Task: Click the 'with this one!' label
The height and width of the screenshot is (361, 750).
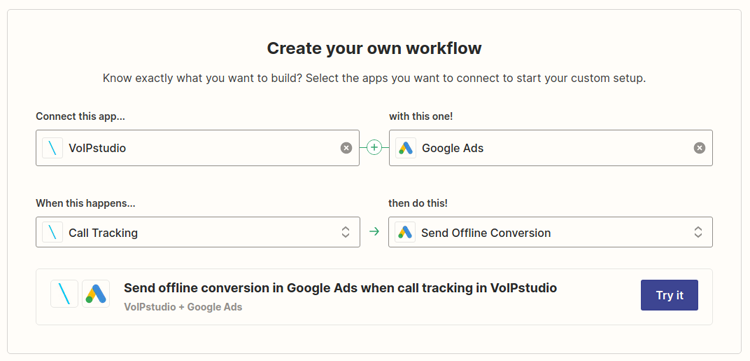Action: [421, 116]
